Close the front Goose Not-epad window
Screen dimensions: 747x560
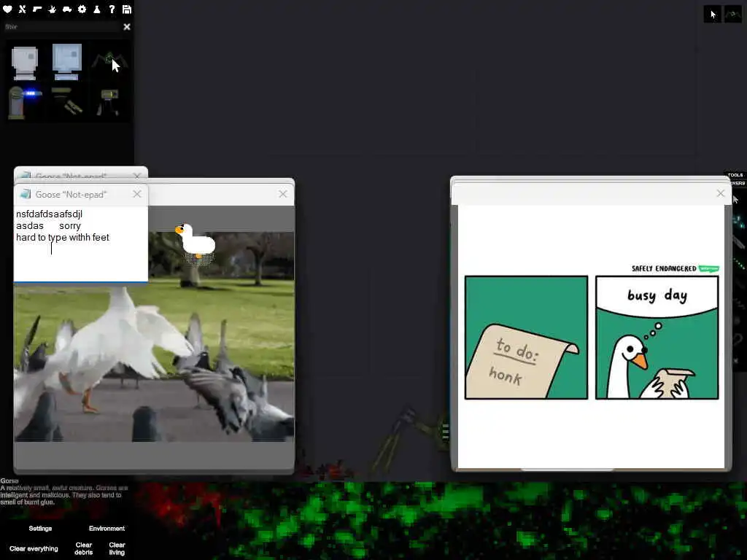[137, 194]
